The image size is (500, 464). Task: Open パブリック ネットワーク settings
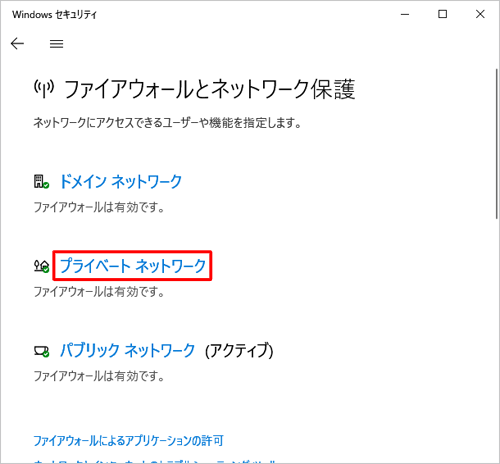pos(127,351)
